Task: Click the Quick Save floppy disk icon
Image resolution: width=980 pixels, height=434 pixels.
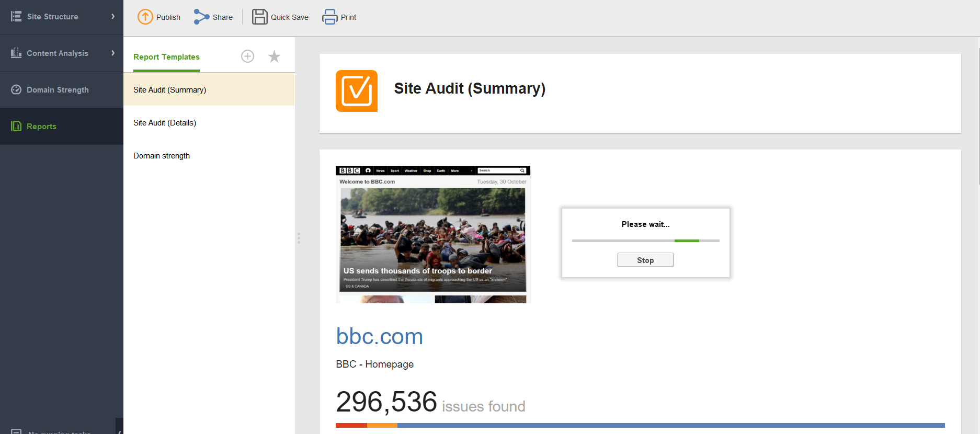Action: (x=259, y=17)
